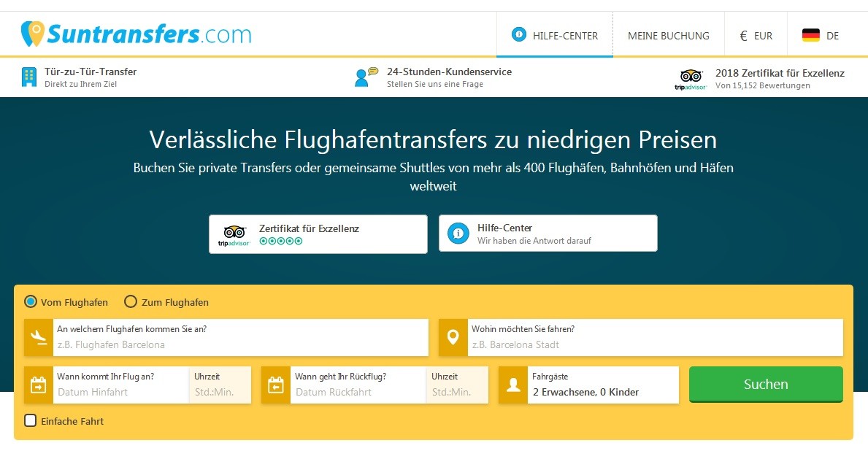Click the airplane landing icon
Screen dimensions: 868x451
pyautogui.click(x=38, y=337)
